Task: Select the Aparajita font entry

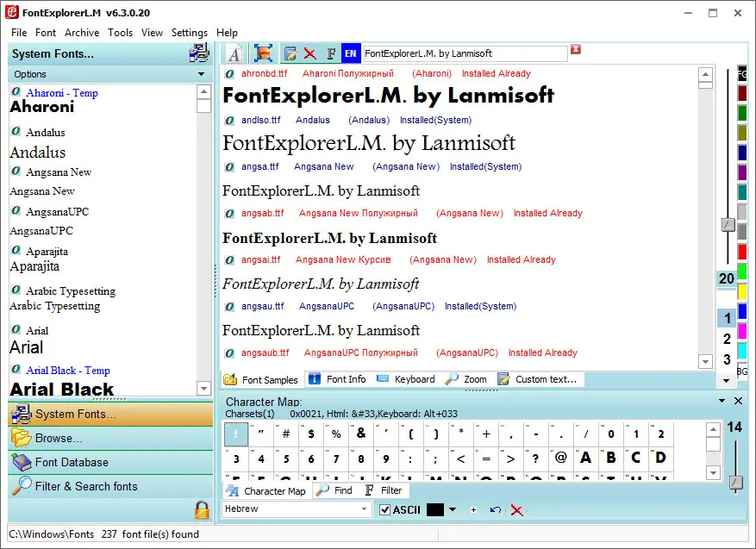Action: pos(47,251)
